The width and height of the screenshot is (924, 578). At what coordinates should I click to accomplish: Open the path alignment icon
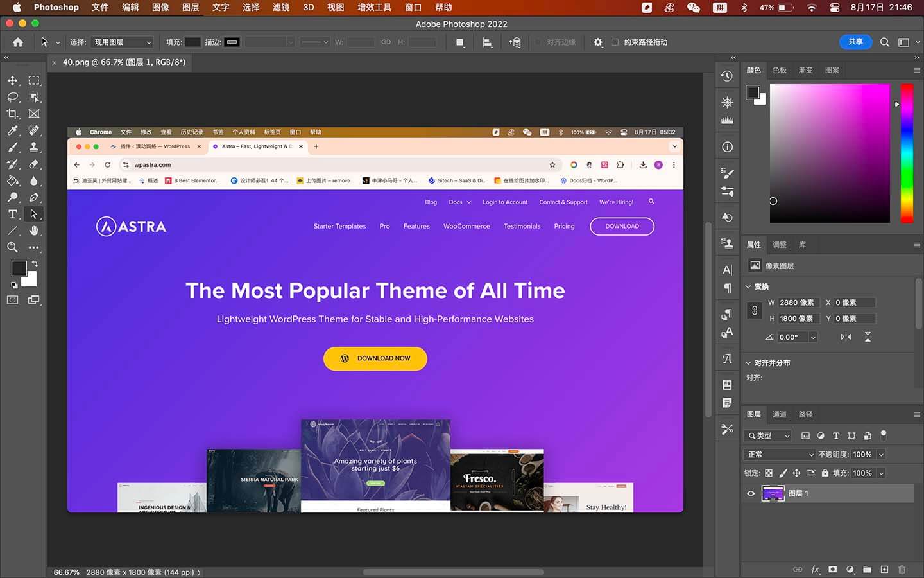coord(488,42)
